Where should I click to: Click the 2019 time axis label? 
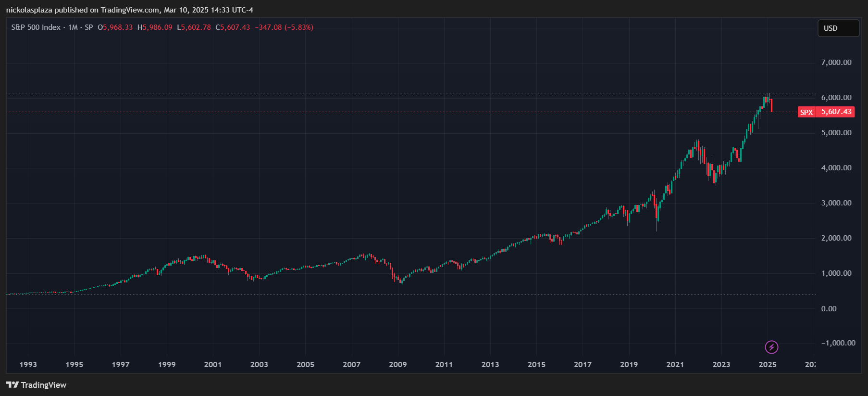click(629, 365)
